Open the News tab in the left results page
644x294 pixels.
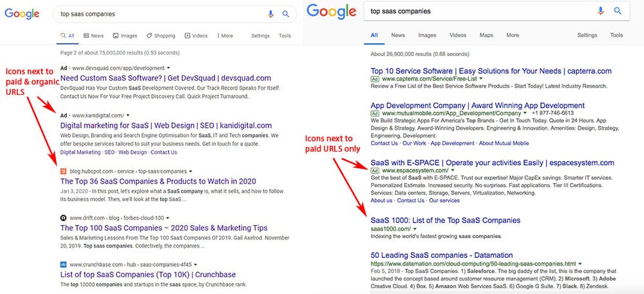coord(93,35)
